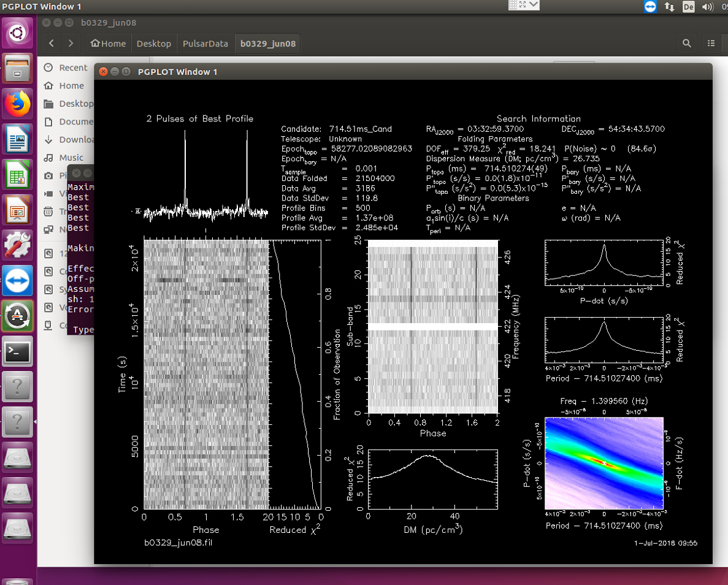This screenshot has height=585, width=728.
Task: Open the Terminal from the launcher
Action: coord(17,351)
